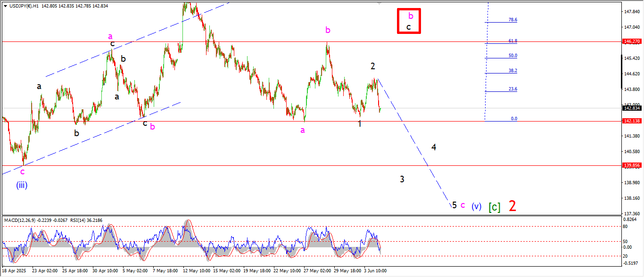Click the 147.840 price scale value

tap(631, 11)
